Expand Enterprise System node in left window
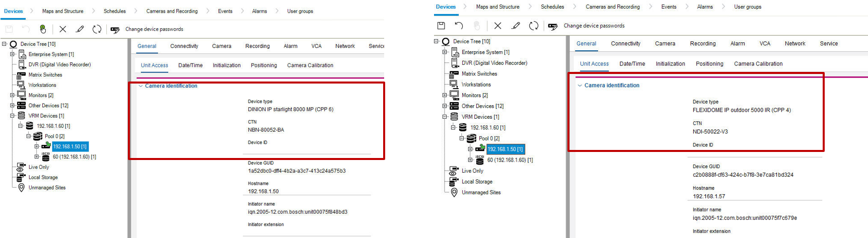Screen dimensions: 868x238 pyautogui.click(x=12, y=54)
